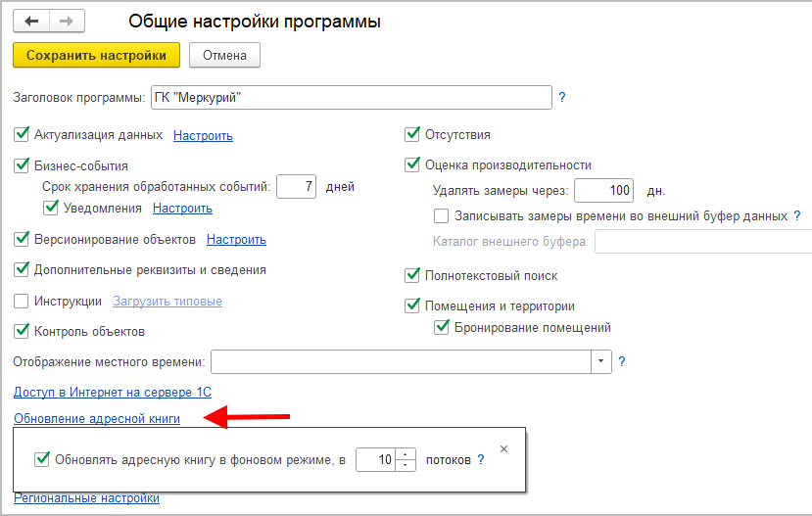This screenshot has height=516, width=812.
Task: Open Настроить link for Версионирование объектов
Action: [236, 240]
